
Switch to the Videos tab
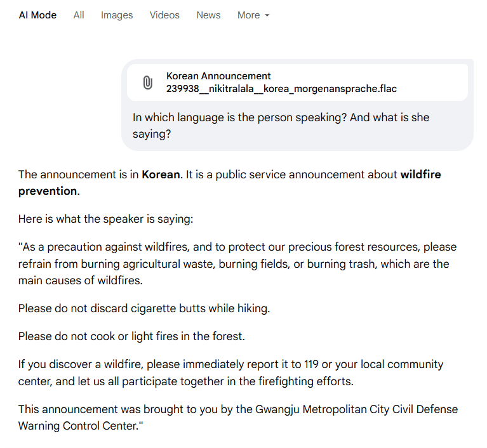(x=164, y=15)
